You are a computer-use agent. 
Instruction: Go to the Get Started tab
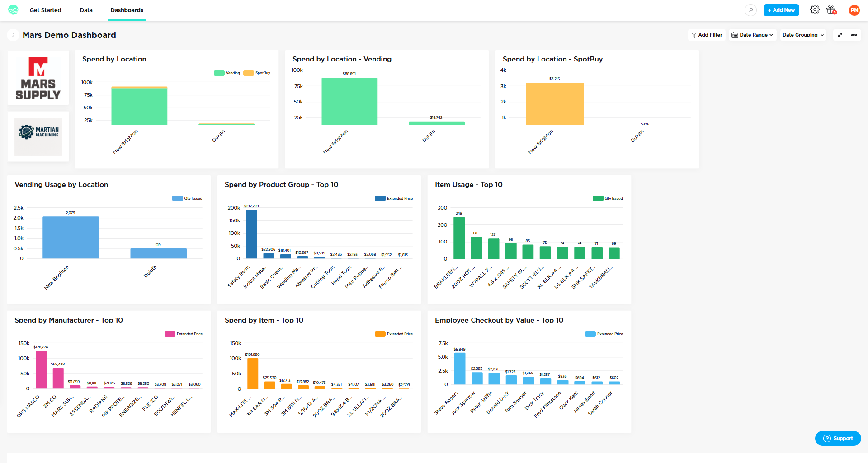pos(45,10)
